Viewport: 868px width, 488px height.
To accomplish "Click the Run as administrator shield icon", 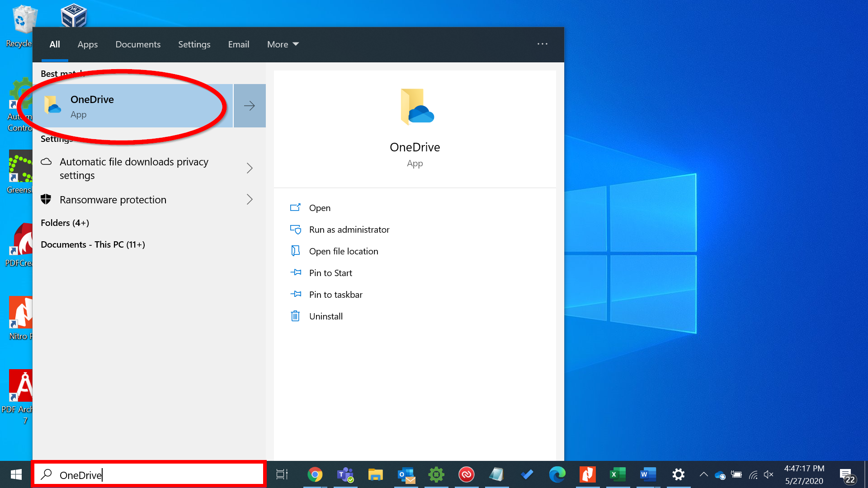I will [295, 230].
